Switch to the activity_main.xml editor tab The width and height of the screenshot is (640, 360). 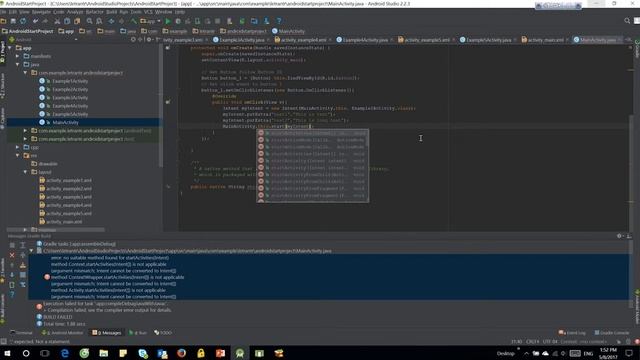click(544, 40)
